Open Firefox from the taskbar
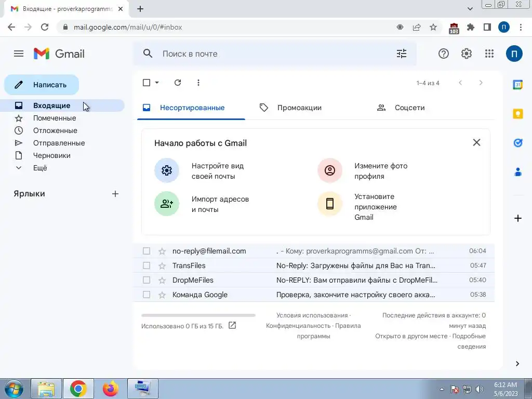Viewport: 532px width, 399px height. tap(111, 389)
